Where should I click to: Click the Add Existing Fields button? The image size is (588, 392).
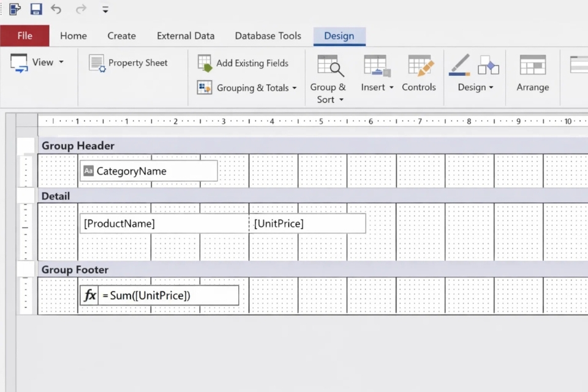(243, 62)
